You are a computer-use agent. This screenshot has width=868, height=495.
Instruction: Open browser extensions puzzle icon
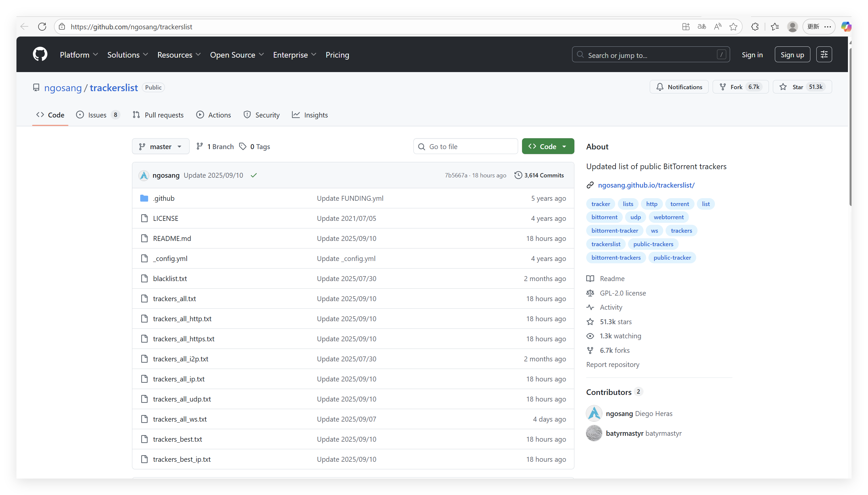point(755,27)
